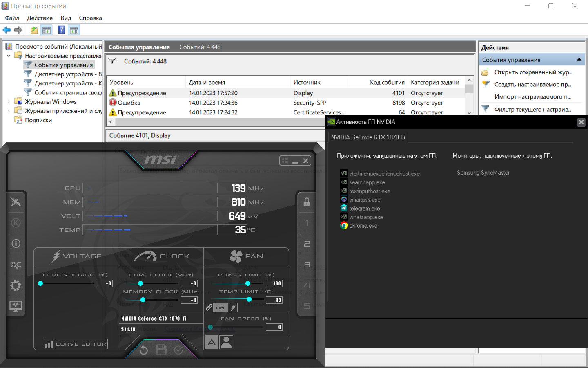Select Afterburner profile slot 2
The height and width of the screenshot is (368, 588).
pyautogui.click(x=307, y=244)
